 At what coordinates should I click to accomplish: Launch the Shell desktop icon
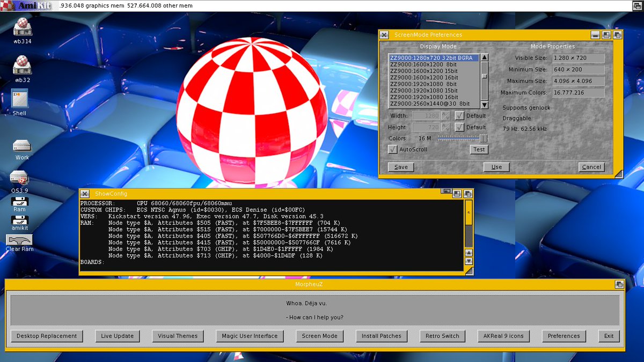20,99
